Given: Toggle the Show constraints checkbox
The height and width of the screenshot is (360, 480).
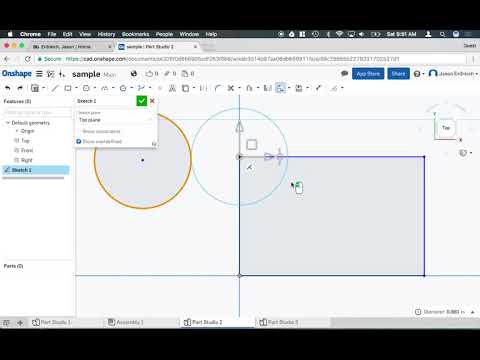Looking at the screenshot, I should tap(79, 131).
